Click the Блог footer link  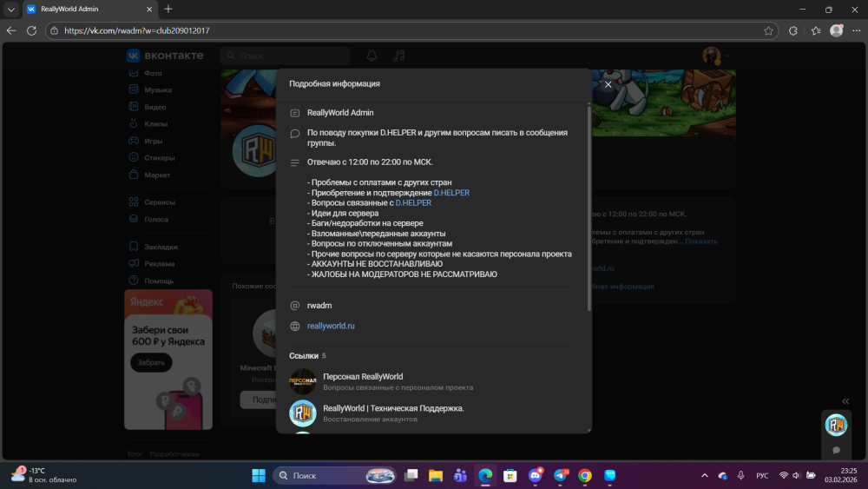pyautogui.click(x=135, y=454)
